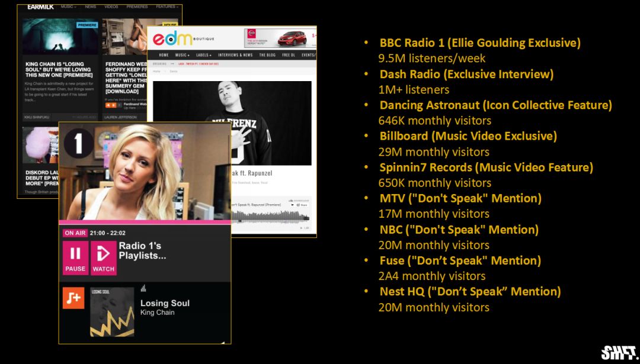Viewport: 640px width, 364px height.
Task: Click the Nissan car banner advertisement
Action: click(x=280, y=38)
